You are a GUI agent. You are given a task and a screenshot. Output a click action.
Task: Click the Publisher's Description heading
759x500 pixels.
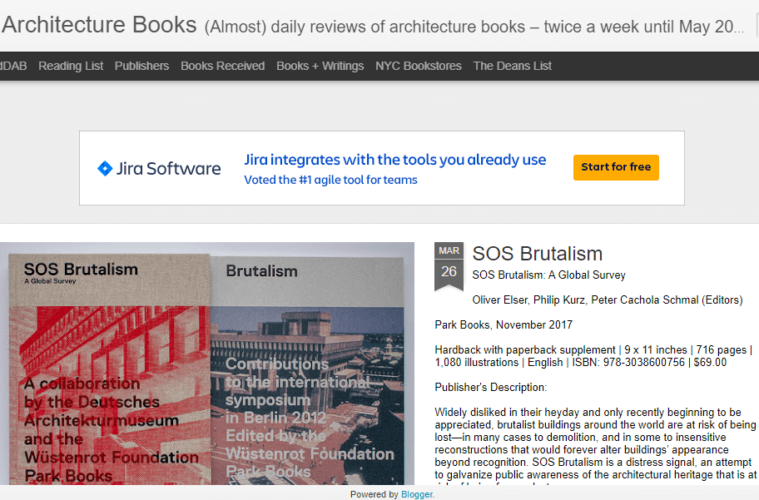[x=491, y=387]
